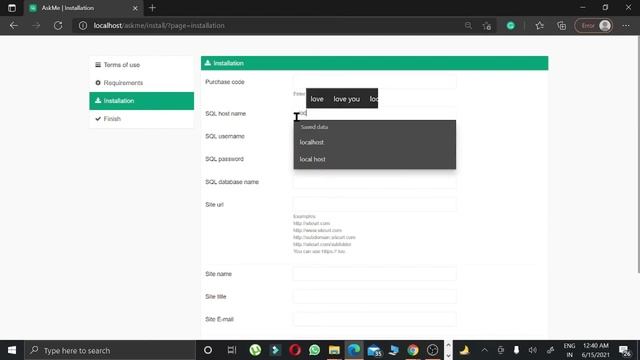Go back using browser back arrow

tap(14, 25)
